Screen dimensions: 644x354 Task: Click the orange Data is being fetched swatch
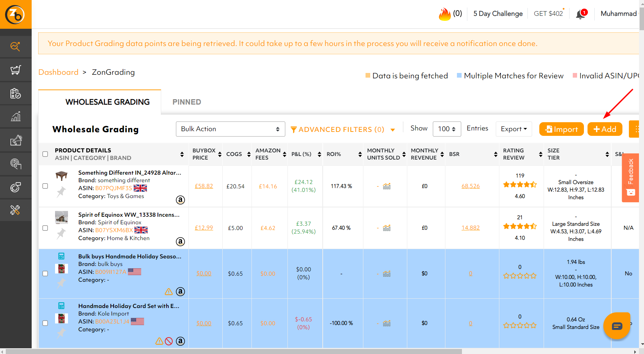click(368, 75)
